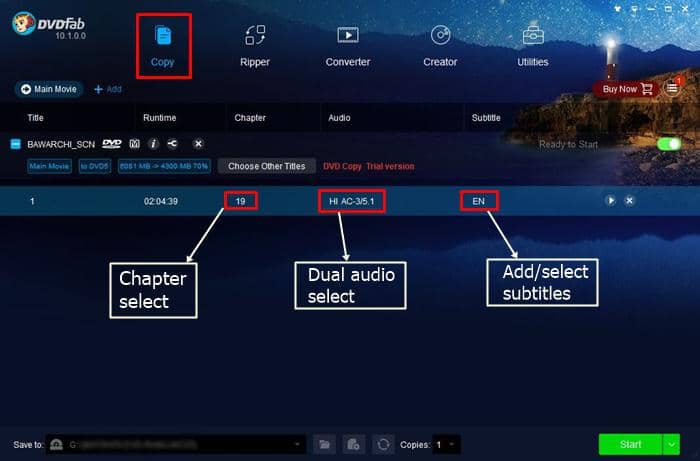700x461 pixels.
Task: Select the runtime 02:04:39 cell
Action: click(x=161, y=201)
